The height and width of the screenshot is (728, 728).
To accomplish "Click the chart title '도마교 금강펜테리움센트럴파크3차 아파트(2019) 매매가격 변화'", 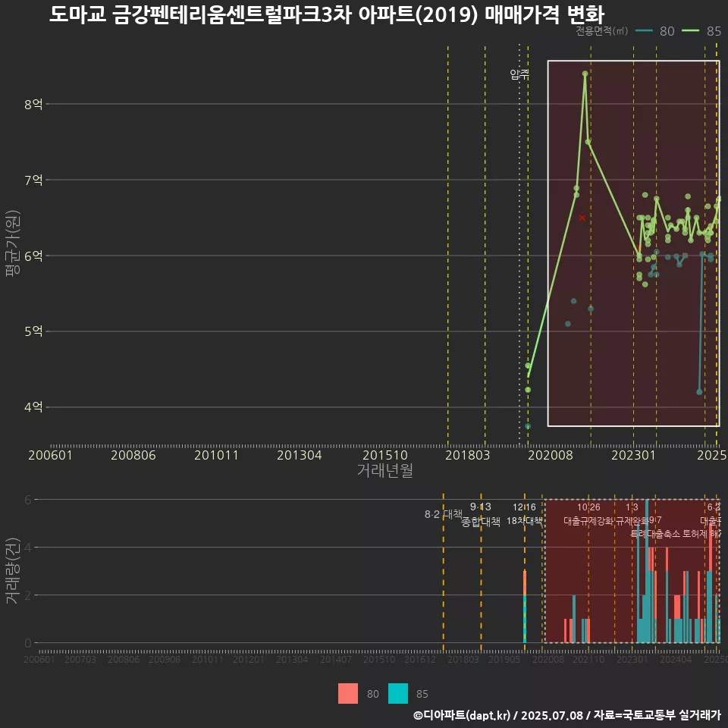I will (x=326, y=14).
